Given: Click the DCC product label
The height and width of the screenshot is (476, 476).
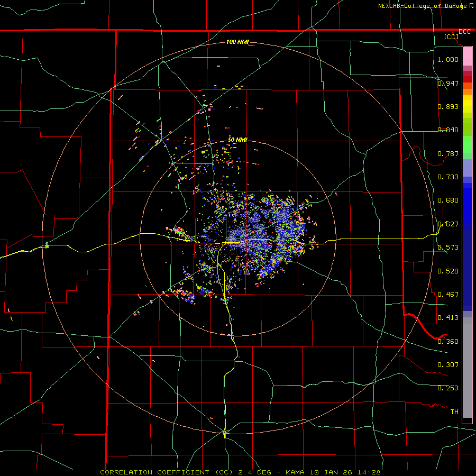Looking at the screenshot, I should 464,32.
